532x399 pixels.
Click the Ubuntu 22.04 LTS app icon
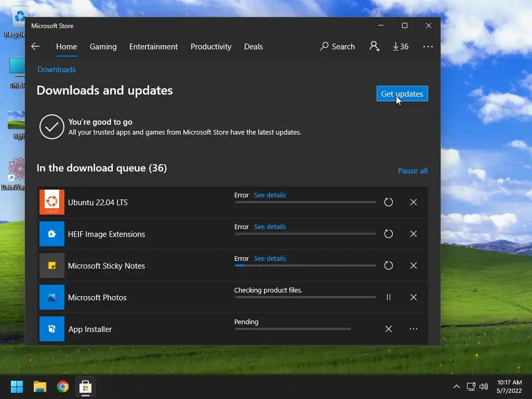[52, 202]
